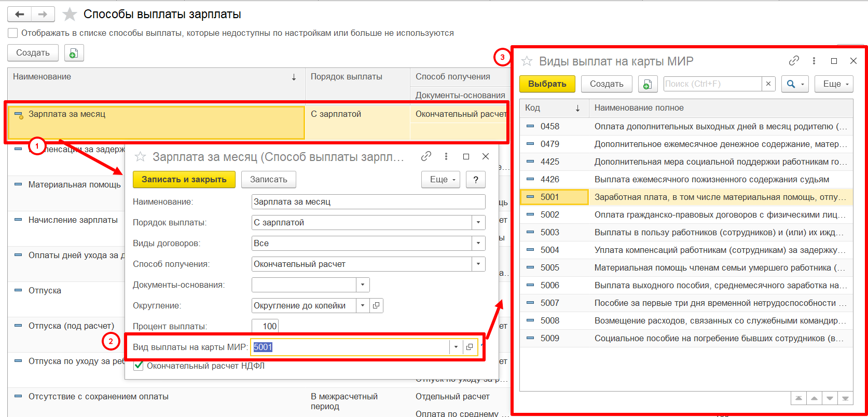868x417 pixels.
Task: Open kebab menu in Виды выплат window
Action: [x=814, y=61]
